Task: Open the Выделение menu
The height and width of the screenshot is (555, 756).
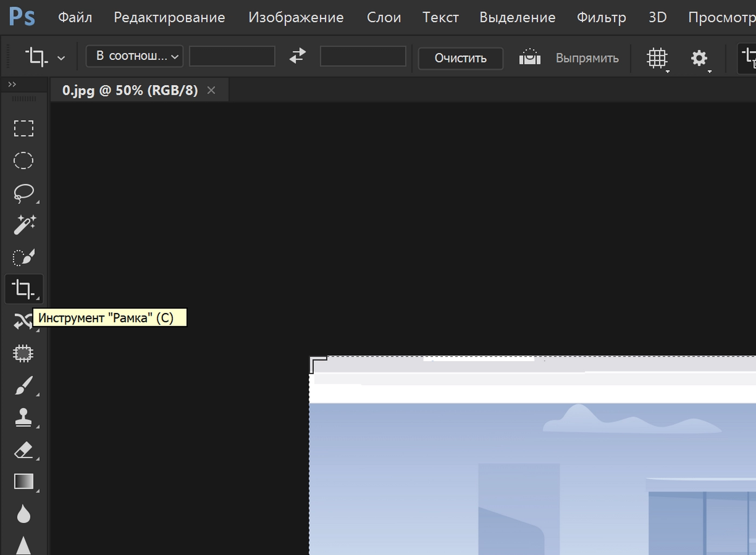Action: click(x=517, y=17)
